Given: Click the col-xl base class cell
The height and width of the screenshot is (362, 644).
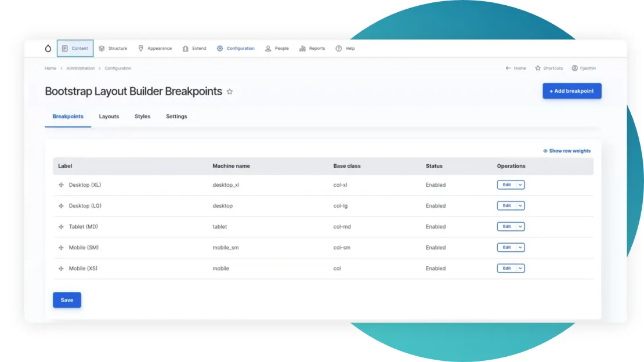Looking at the screenshot, I should click(340, 185).
